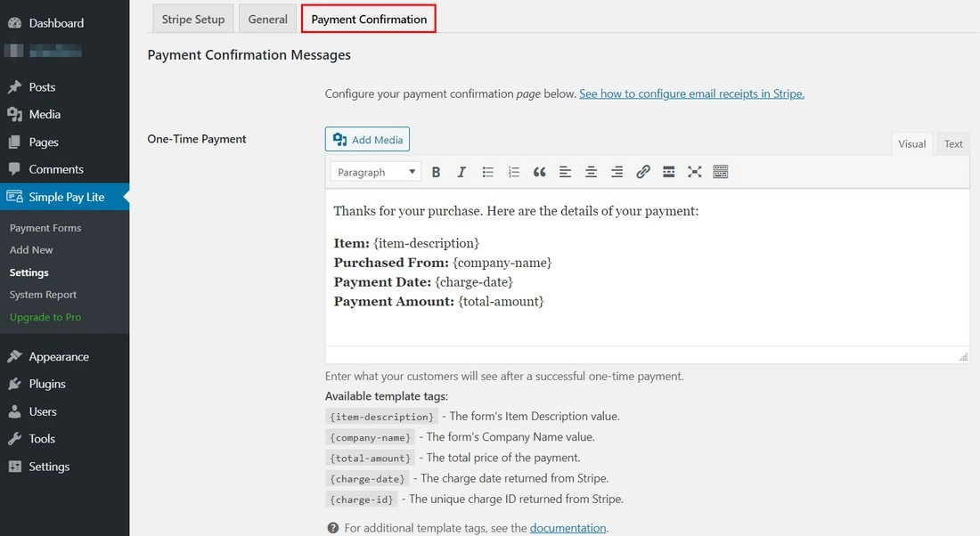Enter distraction-free fullscreen mode

[x=694, y=172]
